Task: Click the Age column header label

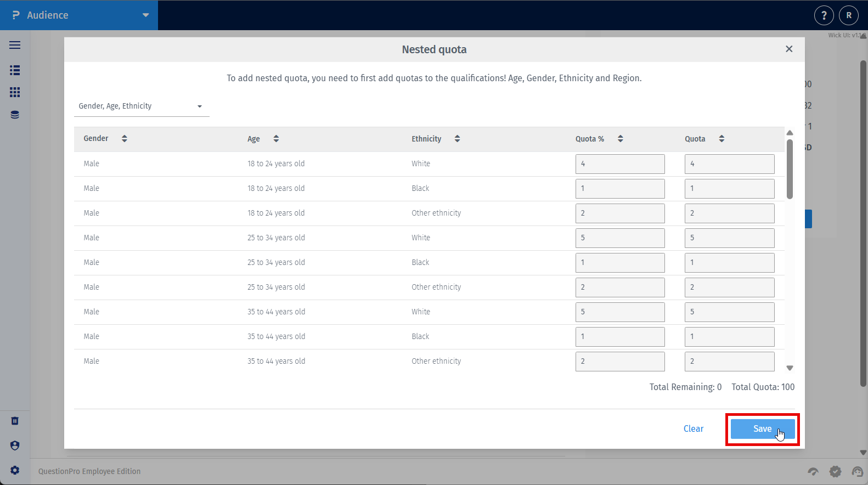Action: [253, 139]
